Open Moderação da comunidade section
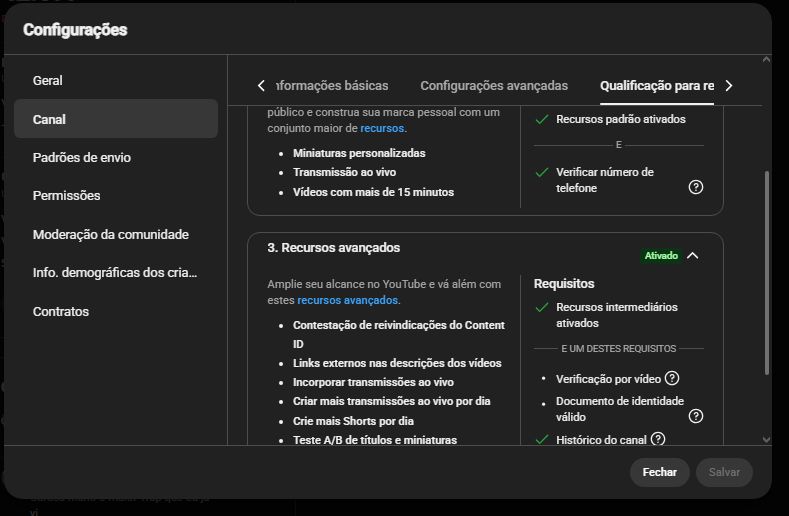Screen dimensions: 789x516 [x=116, y=234]
